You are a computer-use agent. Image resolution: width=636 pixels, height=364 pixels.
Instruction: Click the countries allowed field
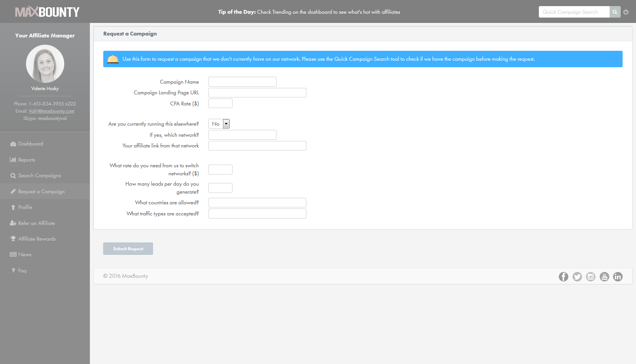point(257,202)
